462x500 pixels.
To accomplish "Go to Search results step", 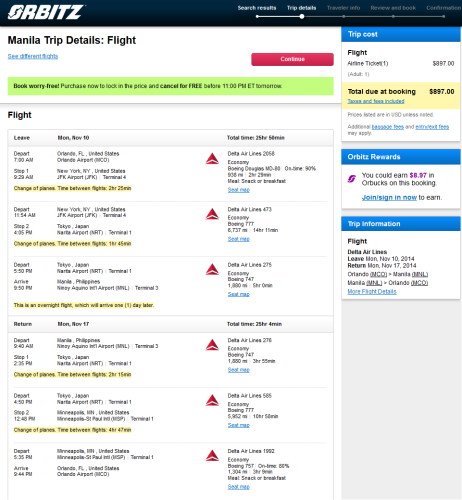I will tap(257, 8).
